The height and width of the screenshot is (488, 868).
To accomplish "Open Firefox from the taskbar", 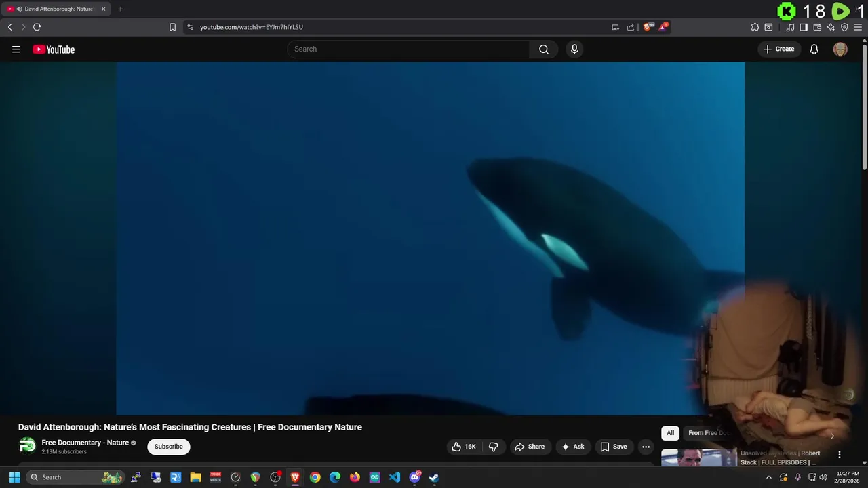I will click(x=355, y=477).
